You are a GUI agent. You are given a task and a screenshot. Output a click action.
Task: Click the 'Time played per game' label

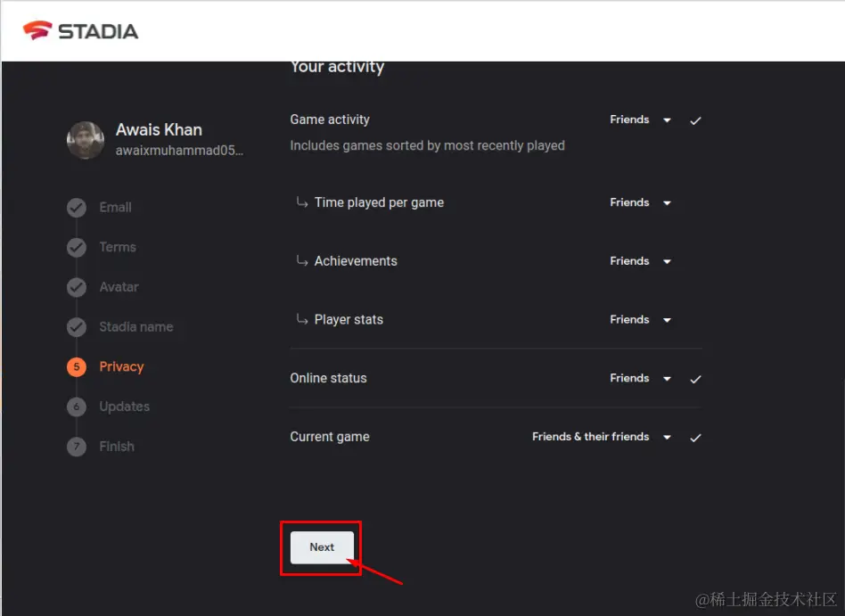pos(380,202)
